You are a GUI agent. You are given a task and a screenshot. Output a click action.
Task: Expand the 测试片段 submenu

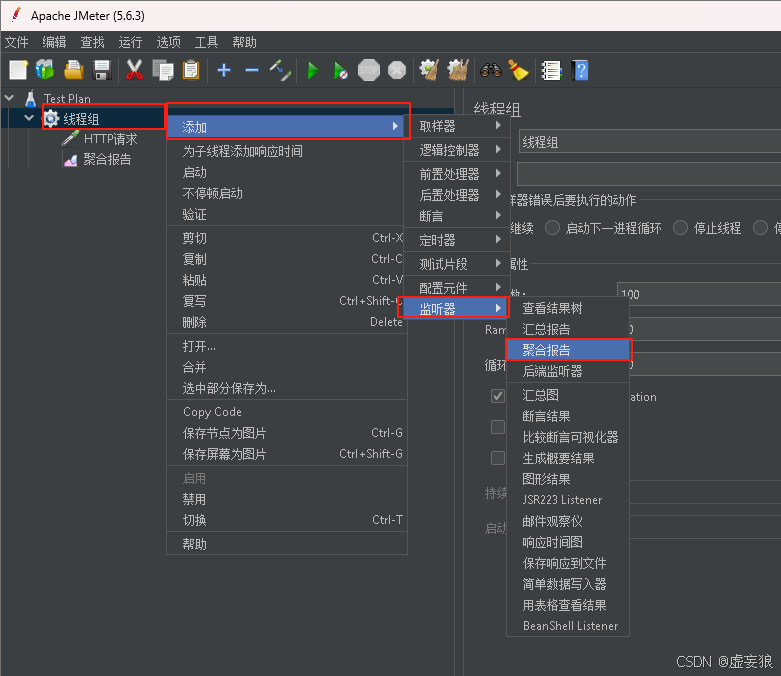(457, 264)
